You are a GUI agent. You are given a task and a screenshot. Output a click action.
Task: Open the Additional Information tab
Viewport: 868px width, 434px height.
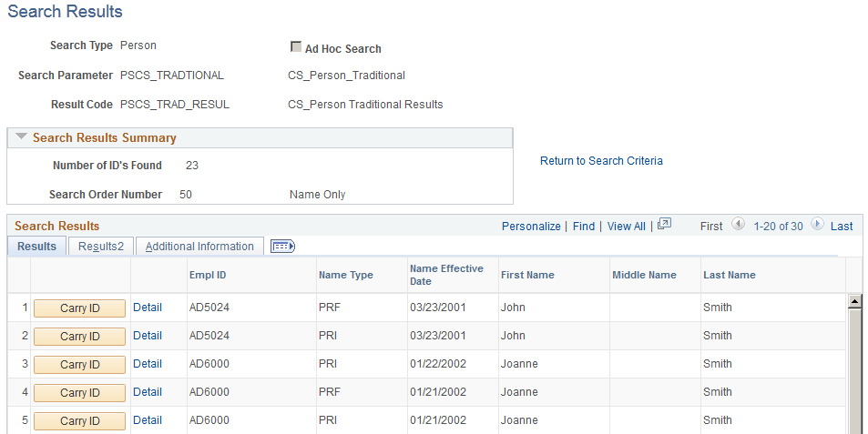click(199, 247)
